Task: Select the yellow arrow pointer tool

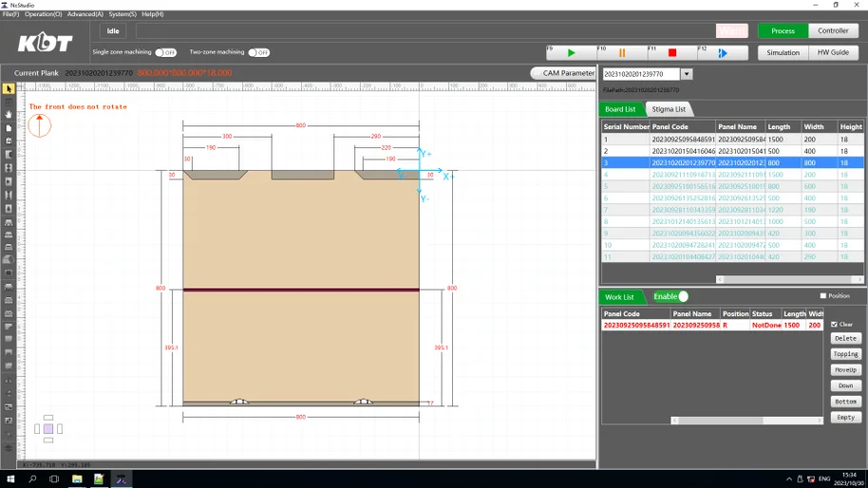Action: click(x=9, y=89)
